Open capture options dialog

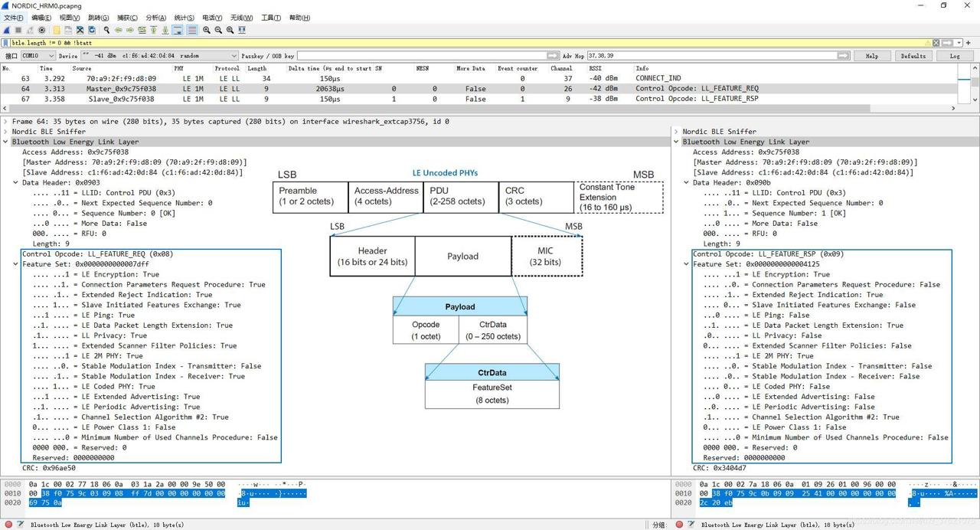tap(41, 30)
